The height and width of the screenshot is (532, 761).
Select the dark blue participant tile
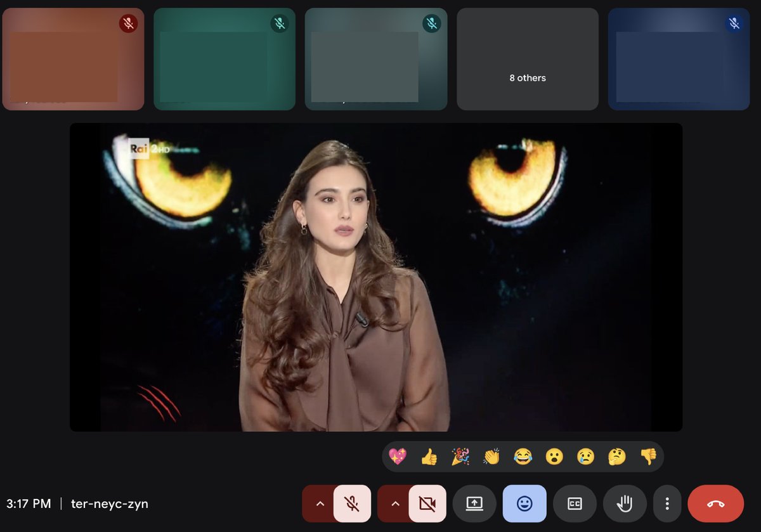(x=679, y=59)
